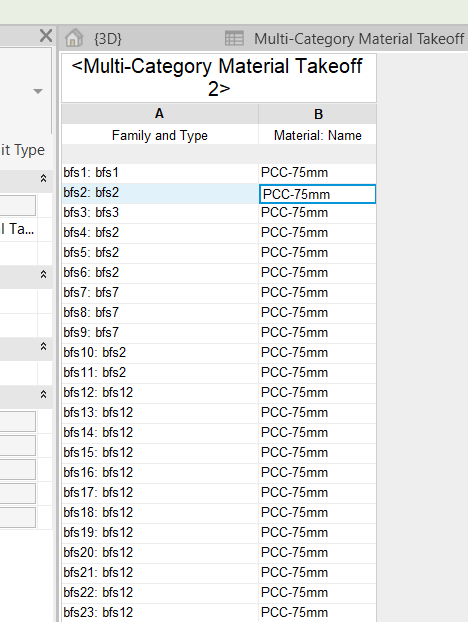Image resolution: width=468 pixels, height=622 pixels.
Task: Select the bfs4: bfs2 cell
Action: [x=160, y=233]
